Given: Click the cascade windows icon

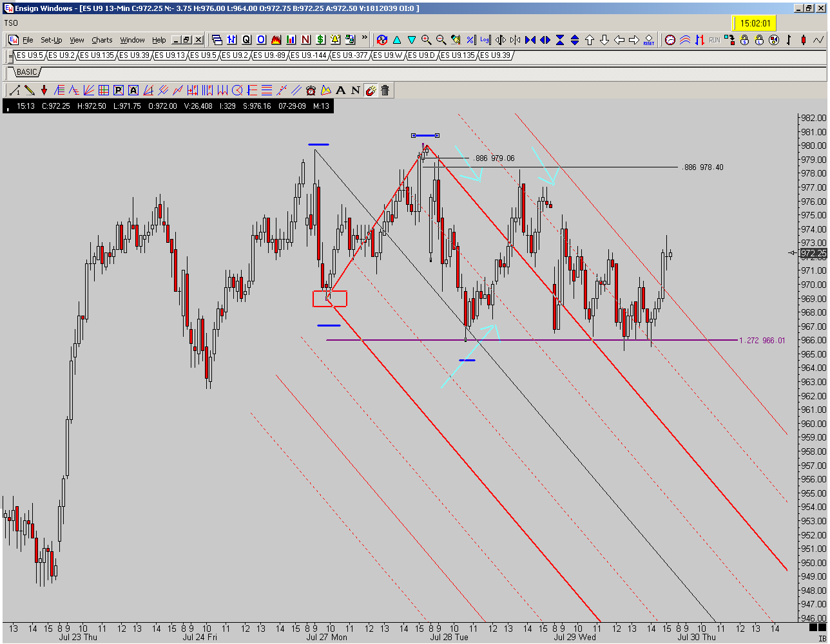Looking at the screenshot, I should (x=217, y=39).
